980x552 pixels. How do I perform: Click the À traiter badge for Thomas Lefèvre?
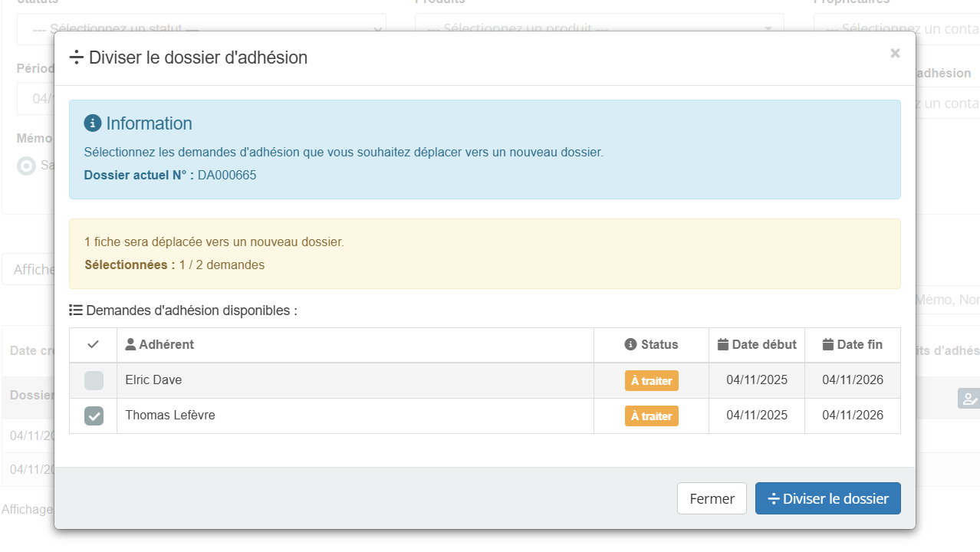click(651, 416)
